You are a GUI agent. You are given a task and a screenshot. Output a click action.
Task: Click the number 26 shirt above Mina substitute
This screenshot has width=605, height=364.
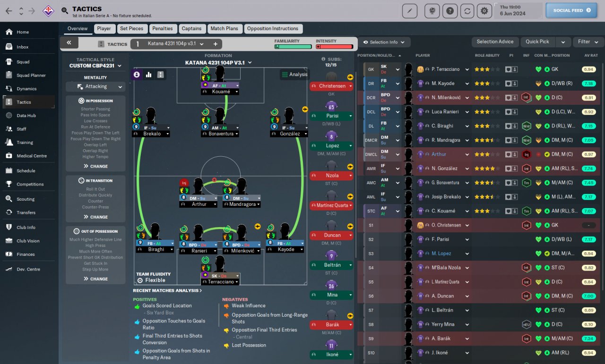pyautogui.click(x=331, y=285)
